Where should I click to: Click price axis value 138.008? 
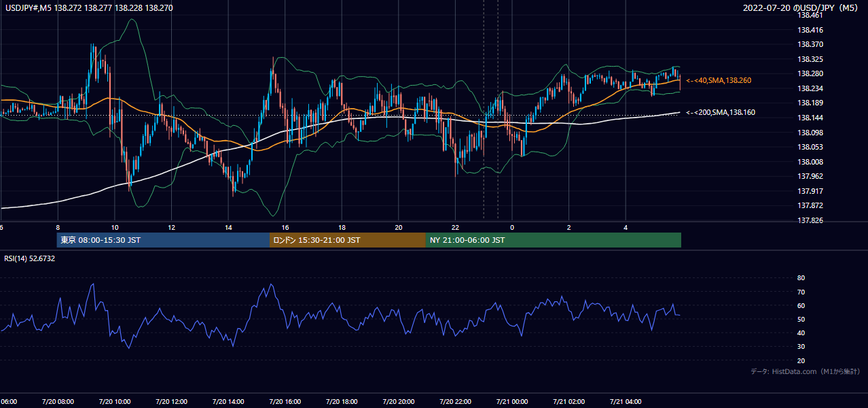pos(811,162)
